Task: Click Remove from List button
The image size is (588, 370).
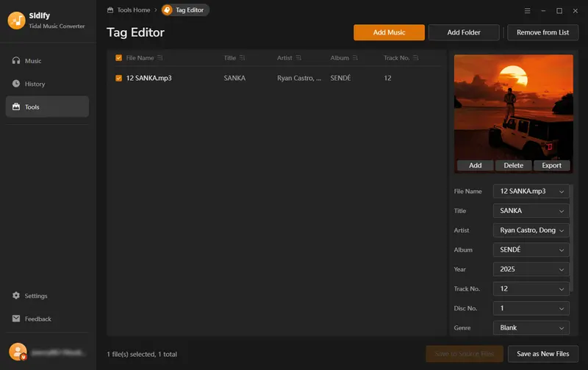Action: point(542,32)
